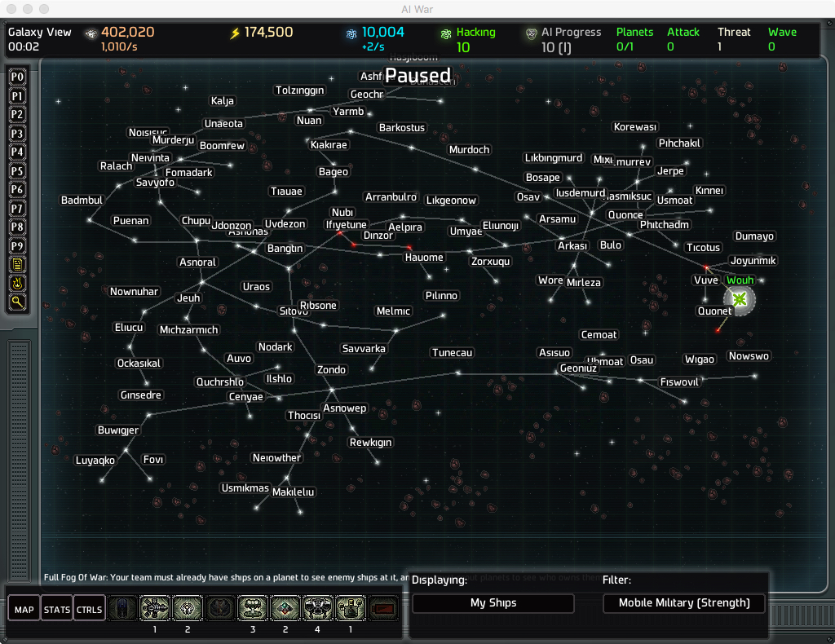Click the lightning energy icon

(x=235, y=33)
